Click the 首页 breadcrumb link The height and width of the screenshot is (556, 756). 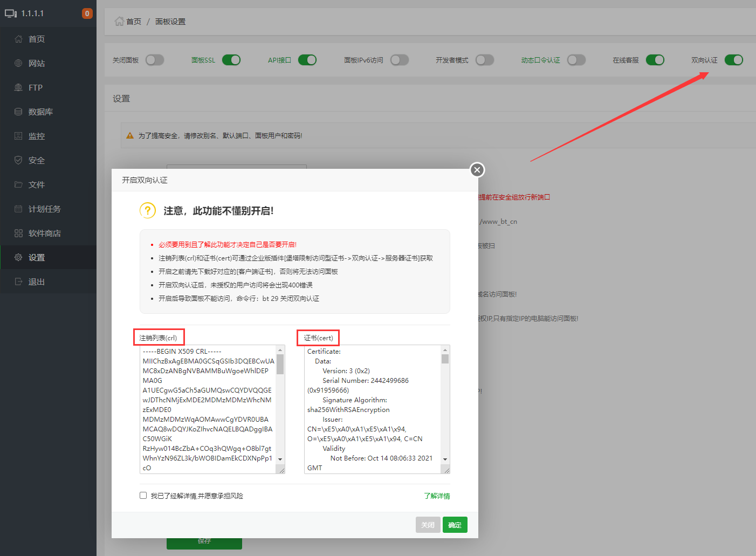[x=134, y=22]
